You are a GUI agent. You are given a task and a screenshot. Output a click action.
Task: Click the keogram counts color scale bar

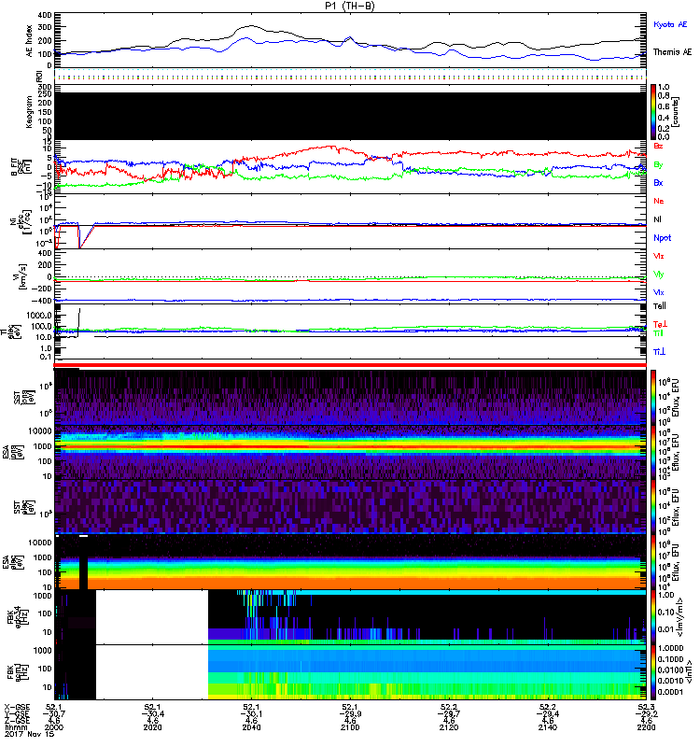pos(653,112)
